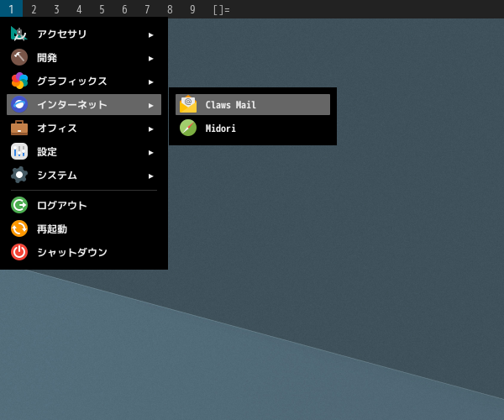The width and height of the screenshot is (504, 420).
Task: Switch to workspace tag 6
Action: pyautogui.click(x=124, y=9)
